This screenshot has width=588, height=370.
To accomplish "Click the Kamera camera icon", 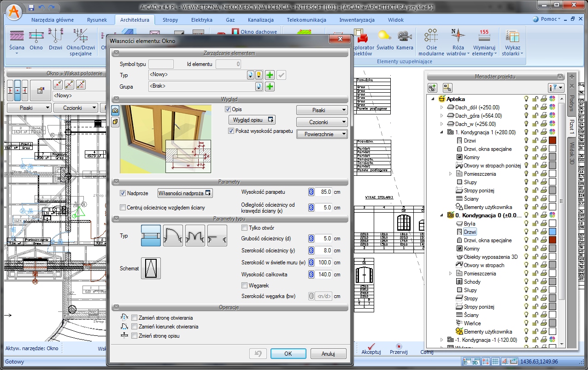I will pos(405,40).
